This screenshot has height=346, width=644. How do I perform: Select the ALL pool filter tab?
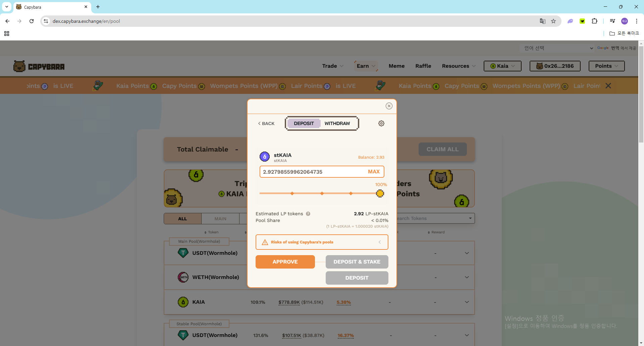[x=182, y=219]
